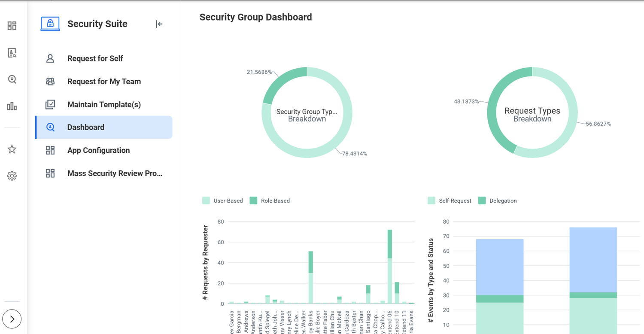Open the bar chart analytics icon in left rail

click(x=12, y=106)
